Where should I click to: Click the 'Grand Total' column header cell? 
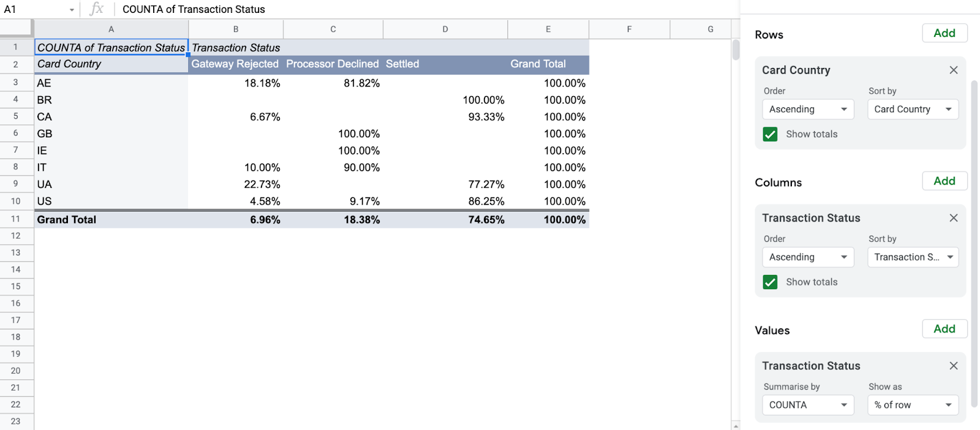point(548,64)
